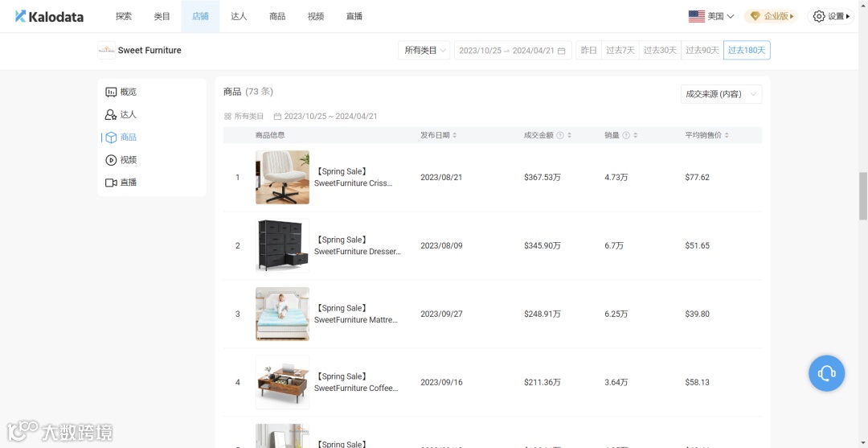The image size is (868, 448).
Task: Select the 过去7天 time range
Action: pos(620,51)
